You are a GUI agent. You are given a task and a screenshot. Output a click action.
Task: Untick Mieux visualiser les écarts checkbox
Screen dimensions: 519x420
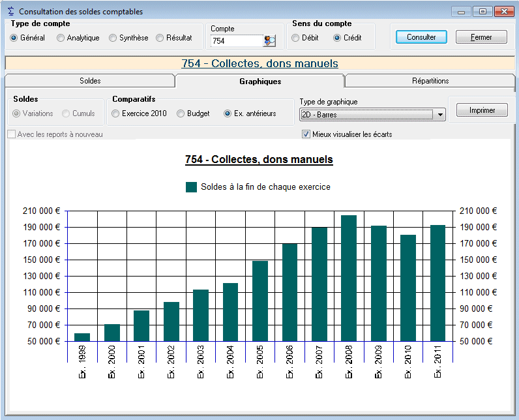tap(306, 134)
